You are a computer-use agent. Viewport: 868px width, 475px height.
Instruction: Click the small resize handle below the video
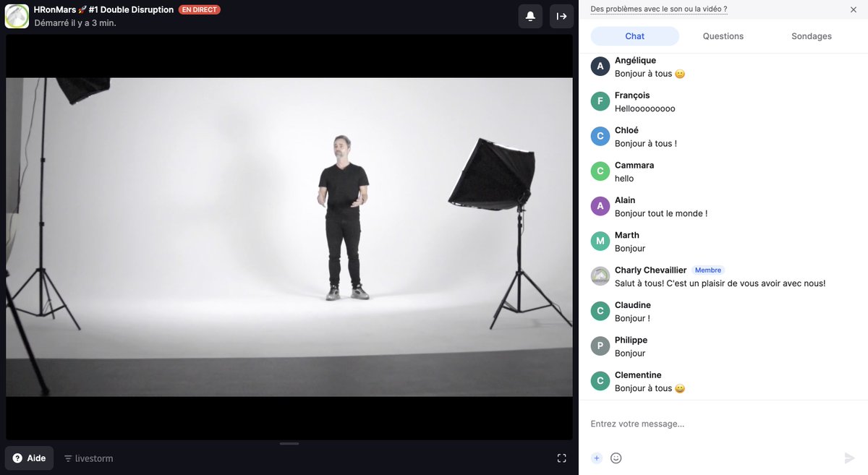[x=289, y=442]
